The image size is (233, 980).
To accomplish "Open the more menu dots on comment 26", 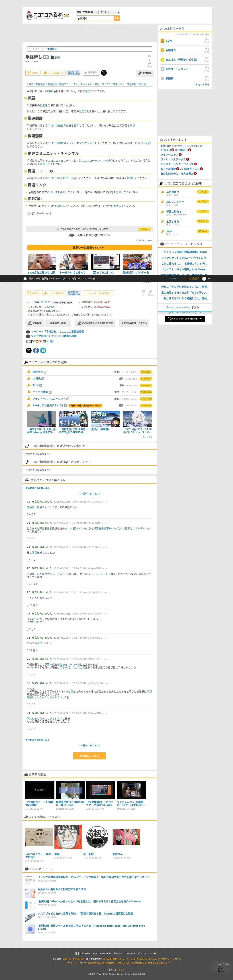I will pos(105,592).
